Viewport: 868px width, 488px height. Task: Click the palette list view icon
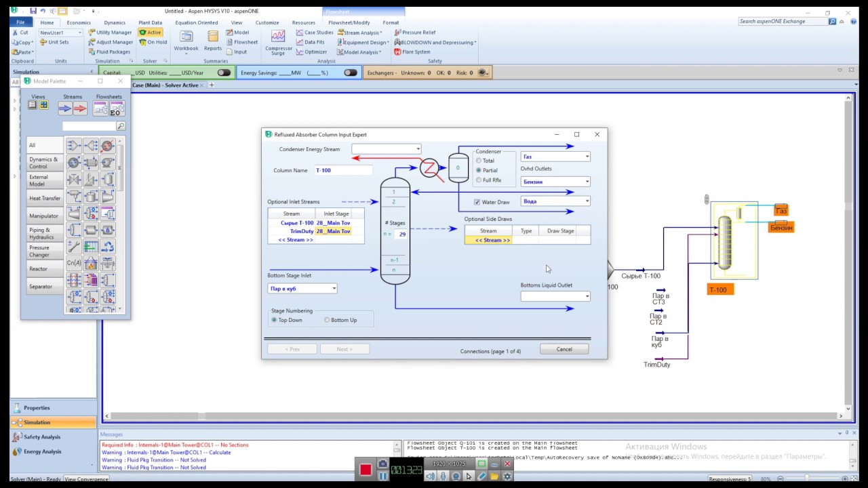(33, 105)
